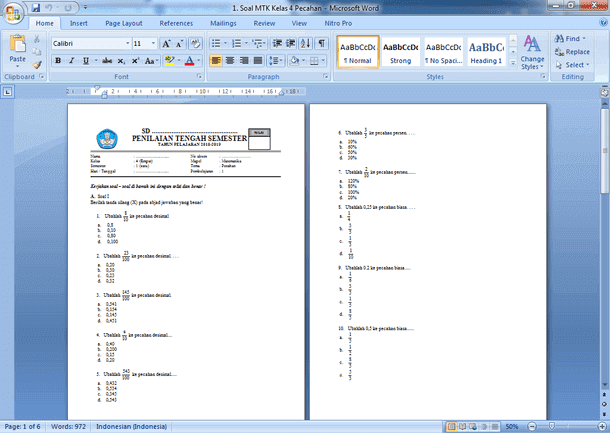Open the numbering list dropdown
The image size is (610, 433).
point(246,44)
